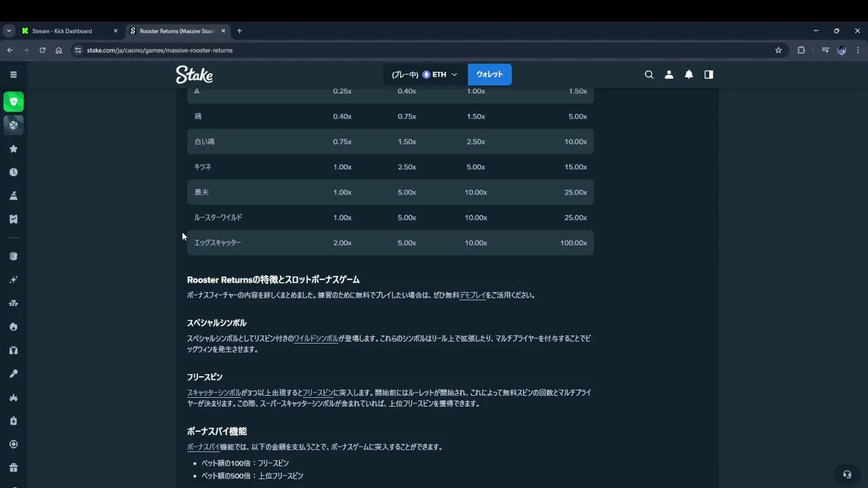The image size is (868, 488).
Task: Go to browser home page icon
Action: tap(59, 50)
